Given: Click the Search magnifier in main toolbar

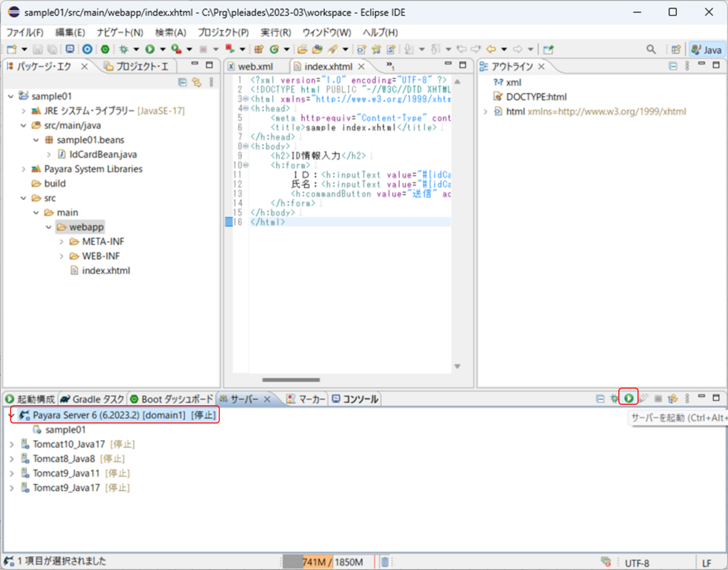Looking at the screenshot, I should coord(650,49).
